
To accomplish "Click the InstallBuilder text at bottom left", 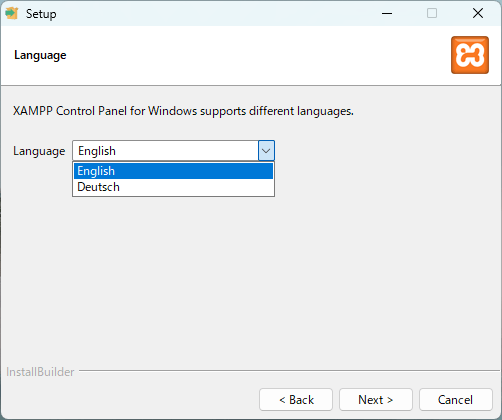I will 40,372.
